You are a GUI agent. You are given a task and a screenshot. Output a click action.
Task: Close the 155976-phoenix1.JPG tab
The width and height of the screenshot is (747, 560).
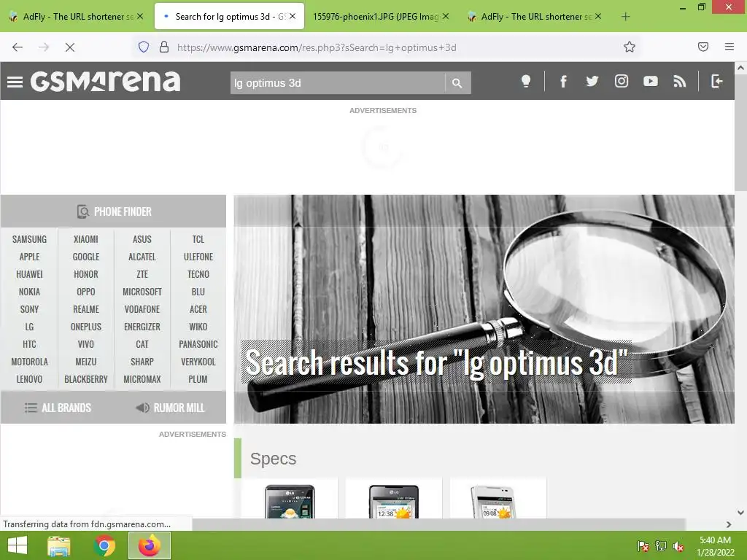coord(446,16)
